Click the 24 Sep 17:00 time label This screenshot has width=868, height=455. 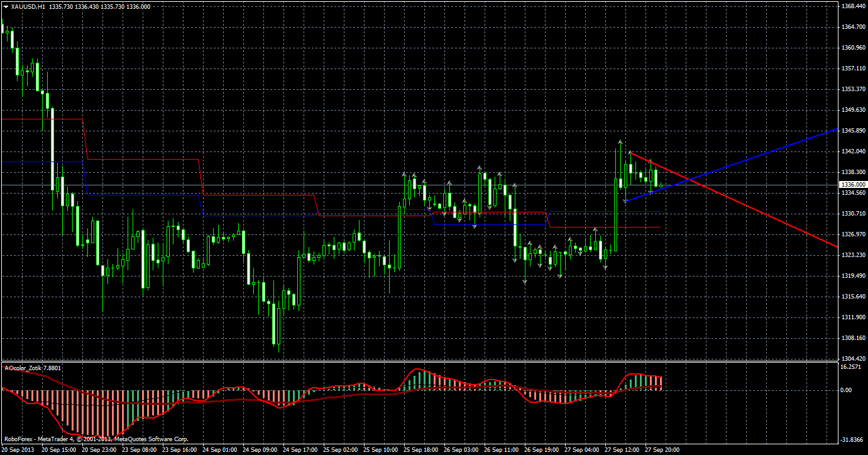pyautogui.click(x=302, y=450)
